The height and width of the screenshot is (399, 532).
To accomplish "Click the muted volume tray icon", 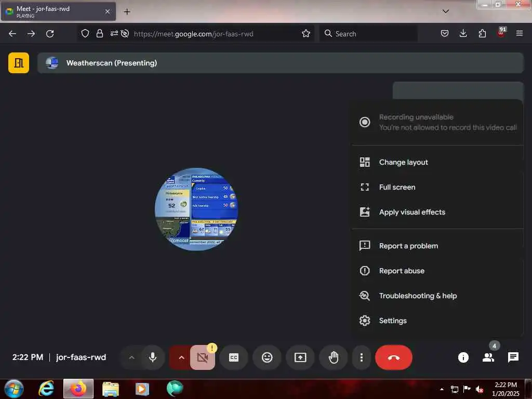I will (x=480, y=389).
